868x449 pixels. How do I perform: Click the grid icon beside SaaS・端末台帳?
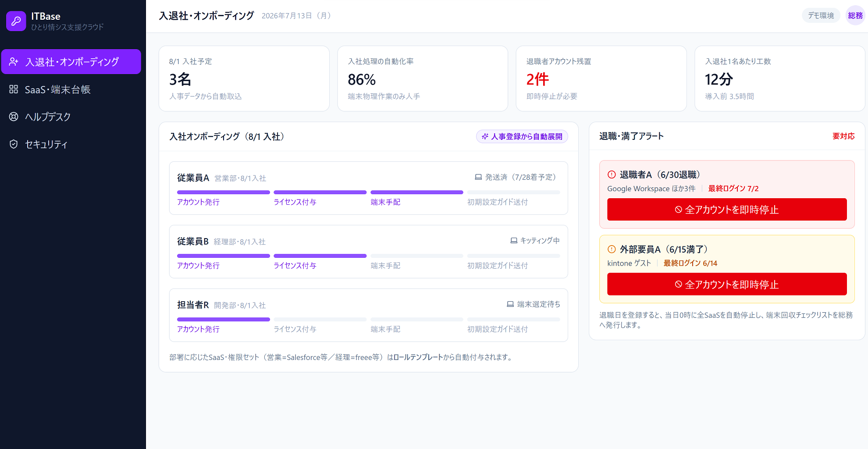tap(14, 89)
